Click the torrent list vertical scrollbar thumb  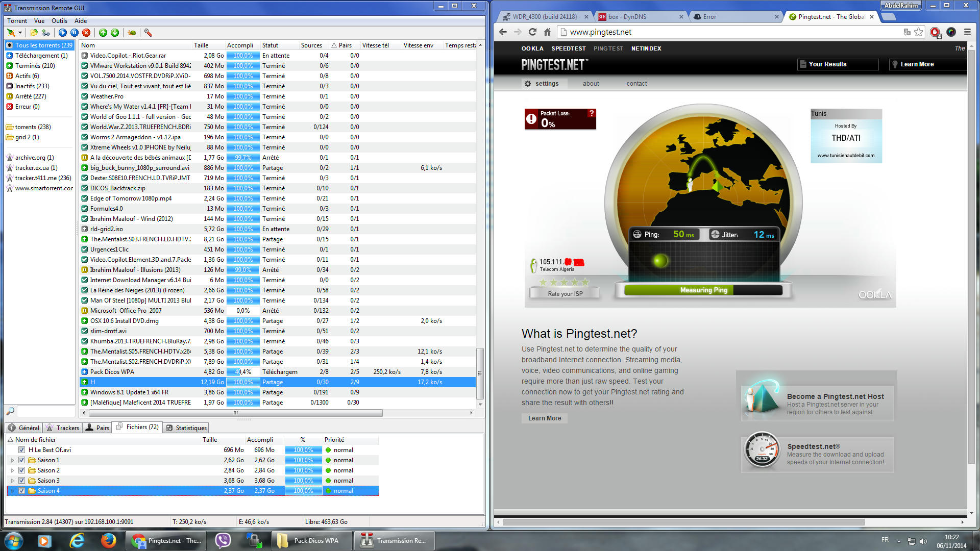click(479, 372)
